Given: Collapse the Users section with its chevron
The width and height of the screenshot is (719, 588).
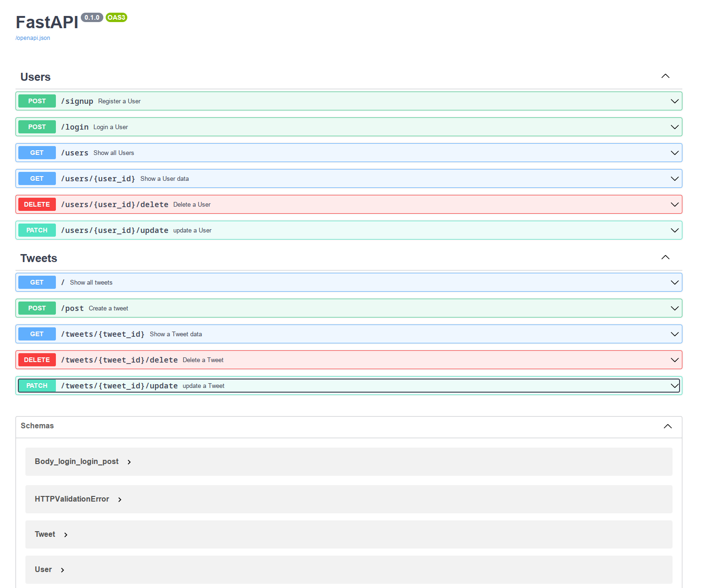Looking at the screenshot, I should click(665, 76).
